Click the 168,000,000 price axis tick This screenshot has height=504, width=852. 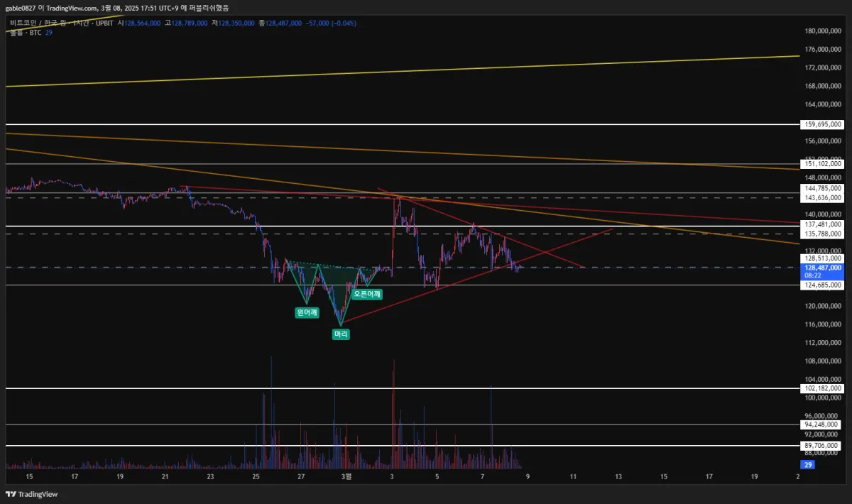tap(824, 87)
